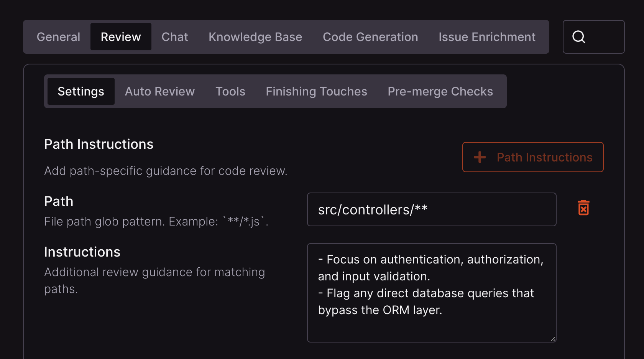Click the Path Instructions section heading
The height and width of the screenshot is (359, 644).
point(99,144)
